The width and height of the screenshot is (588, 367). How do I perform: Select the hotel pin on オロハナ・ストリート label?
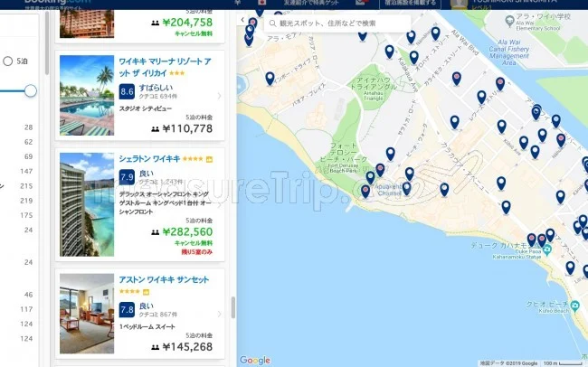point(413,58)
